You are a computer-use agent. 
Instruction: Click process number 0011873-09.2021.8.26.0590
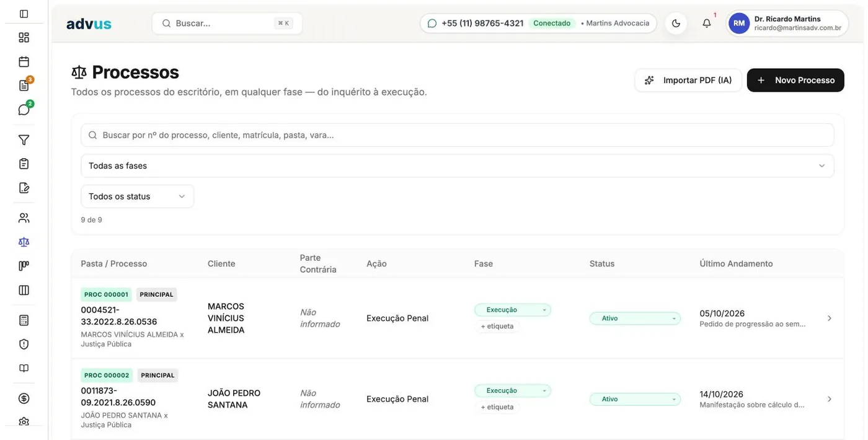click(118, 397)
